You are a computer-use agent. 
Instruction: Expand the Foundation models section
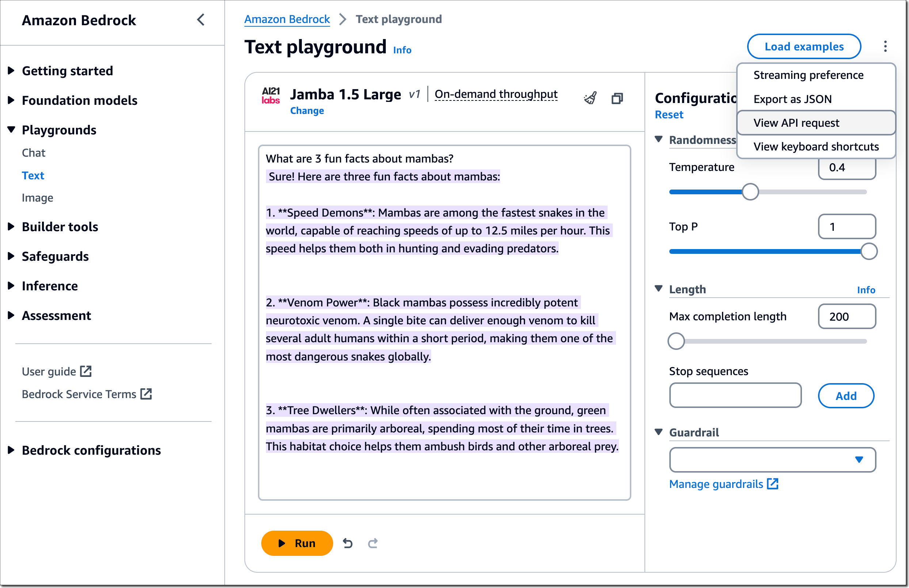(79, 100)
